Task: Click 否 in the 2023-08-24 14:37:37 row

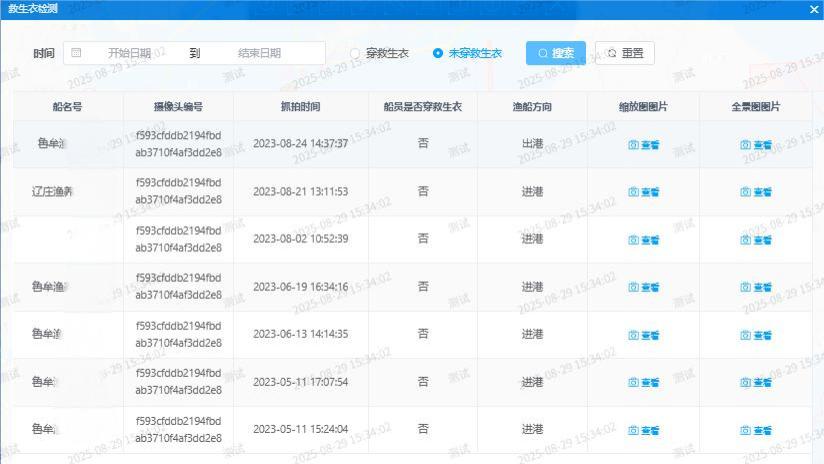Action: coord(423,143)
